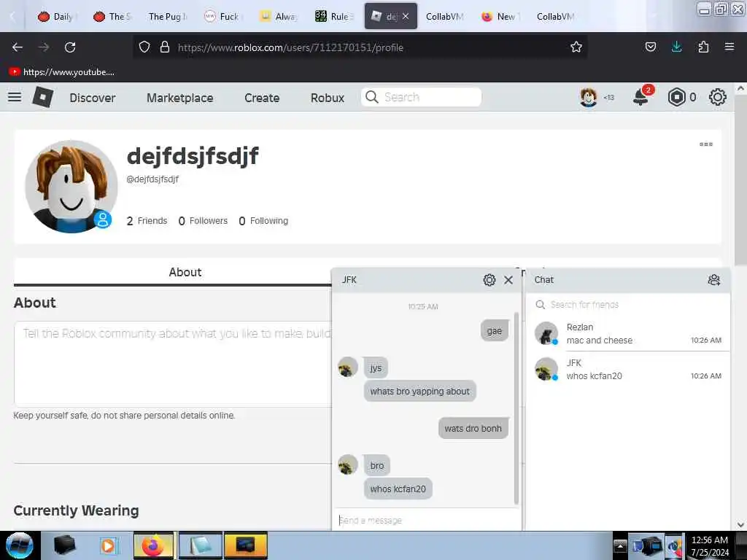Screen dimensions: 747x560
Task: Open the profile three-dots menu
Action: (706, 144)
